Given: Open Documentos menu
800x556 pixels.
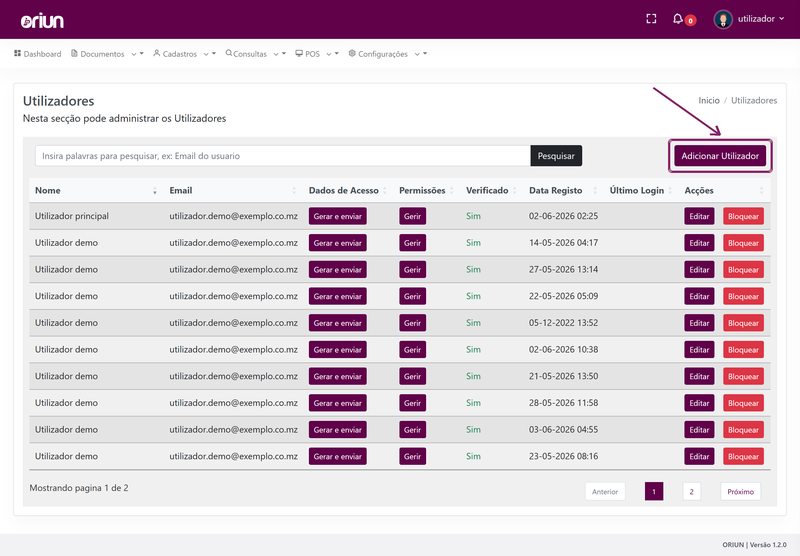Looking at the screenshot, I should [x=97, y=54].
